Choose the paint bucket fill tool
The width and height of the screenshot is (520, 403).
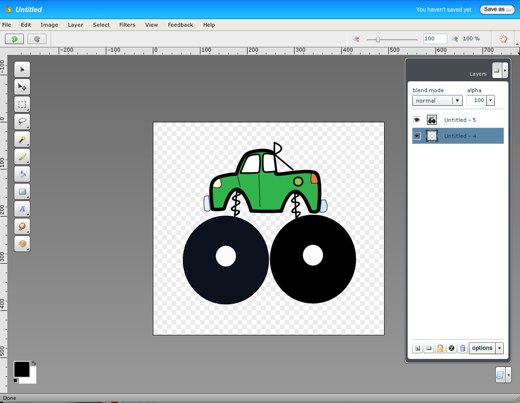[x=22, y=174]
